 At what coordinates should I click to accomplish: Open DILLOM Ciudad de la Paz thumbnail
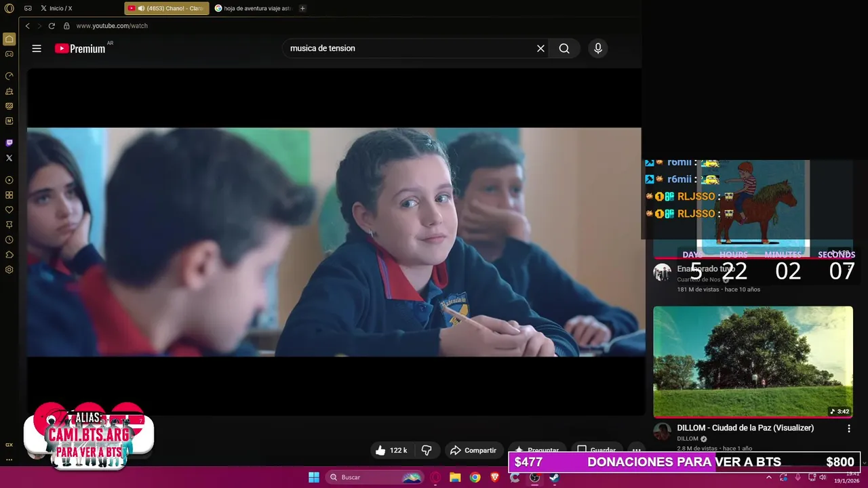coord(753,362)
